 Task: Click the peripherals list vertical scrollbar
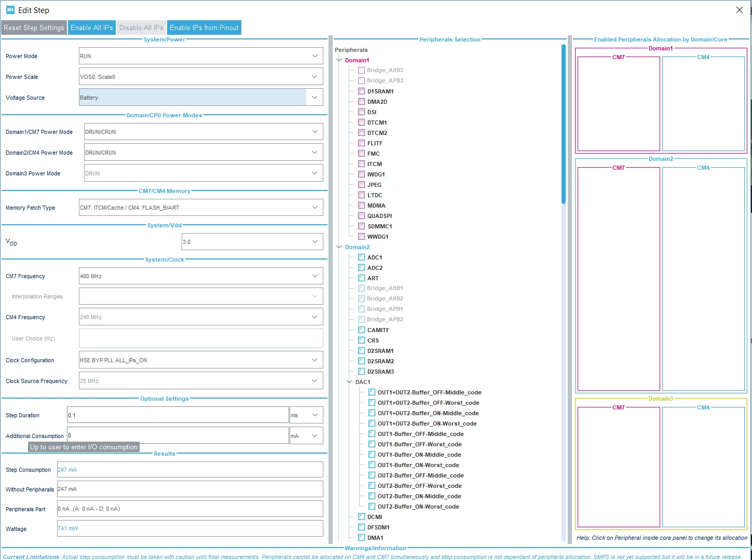point(564,125)
